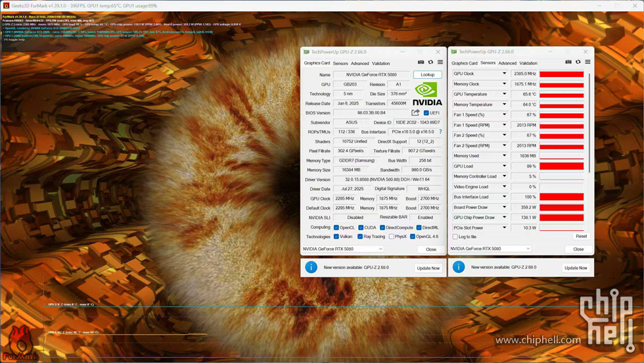Open GPU selector dropdown in left GPU-Z window
644x363 pixels.
point(342,249)
